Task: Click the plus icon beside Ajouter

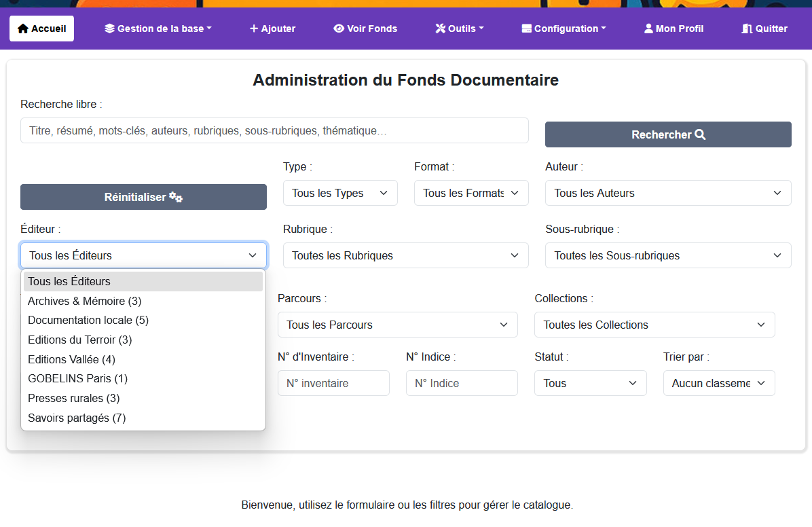Action: coord(254,29)
